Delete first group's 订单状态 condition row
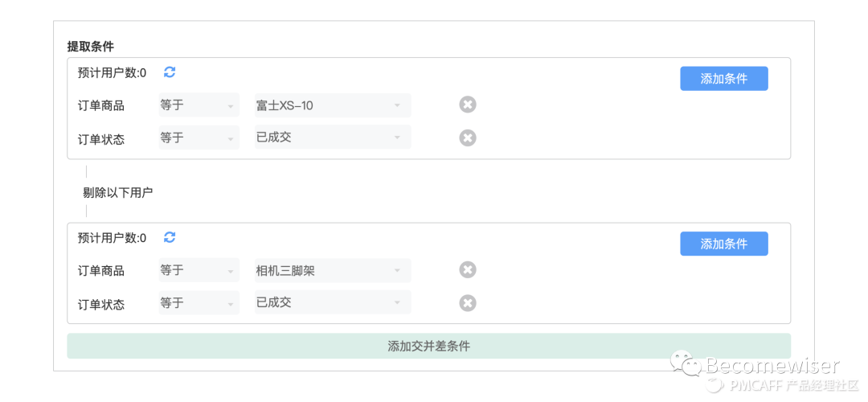The width and height of the screenshot is (868, 402). coord(468,137)
